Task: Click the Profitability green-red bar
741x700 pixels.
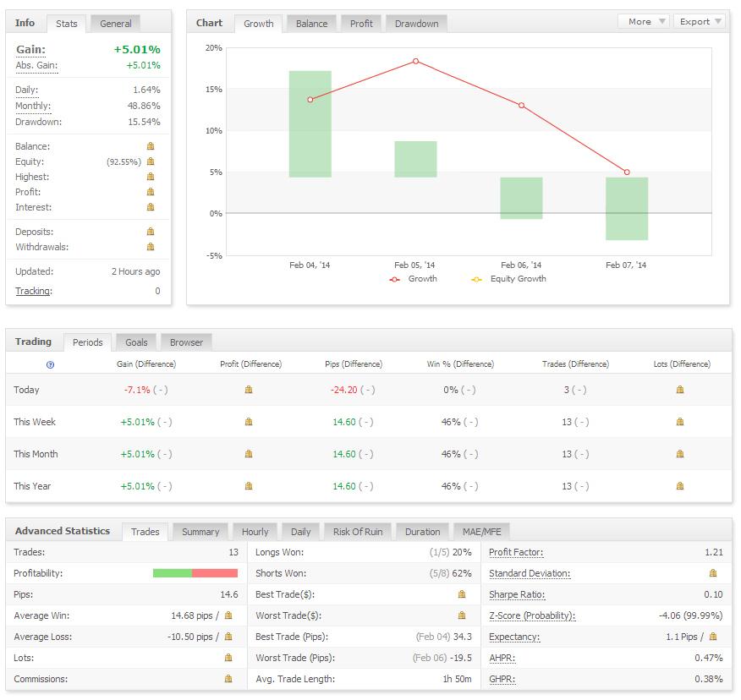Action: tap(195, 573)
